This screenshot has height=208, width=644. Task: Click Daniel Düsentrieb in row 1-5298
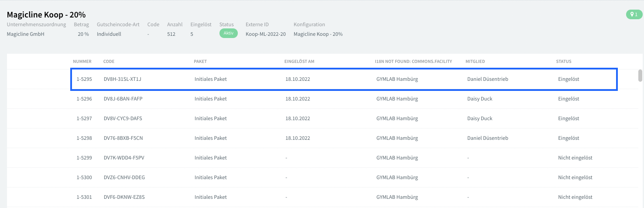click(488, 138)
